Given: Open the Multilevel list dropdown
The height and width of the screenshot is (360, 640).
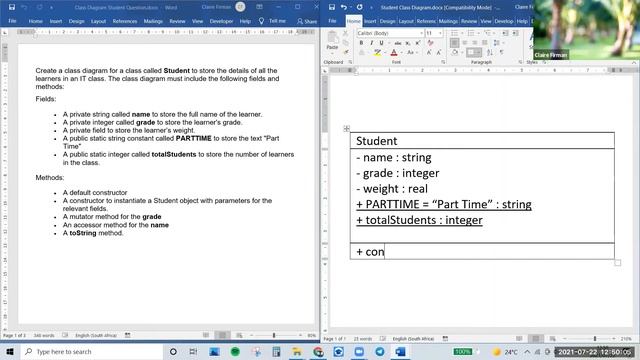Looking at the screenshot, I should click(494, 33).
